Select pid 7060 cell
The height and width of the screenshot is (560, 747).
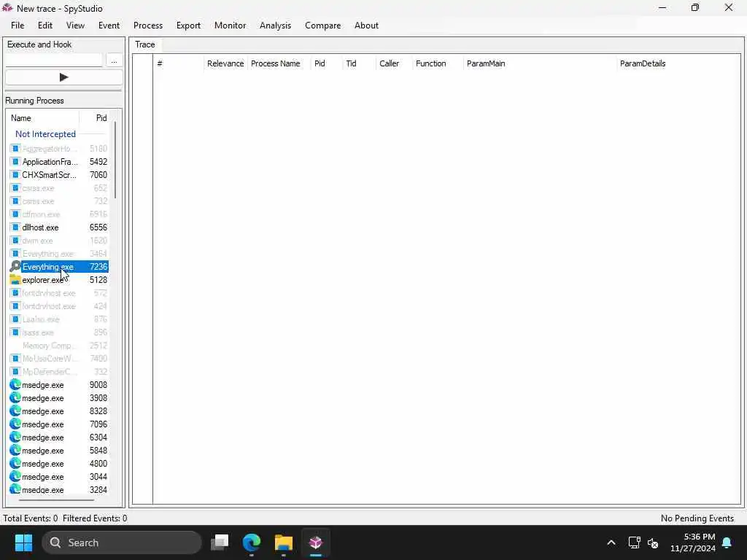[98, 175]
